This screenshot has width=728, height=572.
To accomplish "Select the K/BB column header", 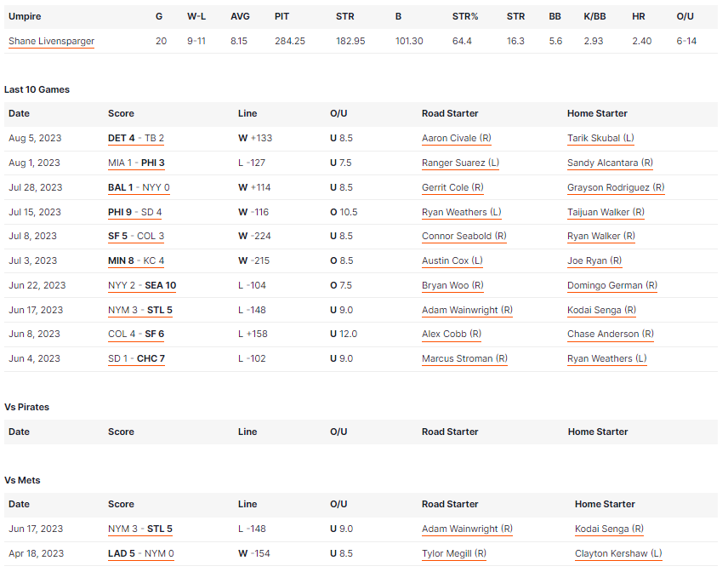I will (594, 16).
